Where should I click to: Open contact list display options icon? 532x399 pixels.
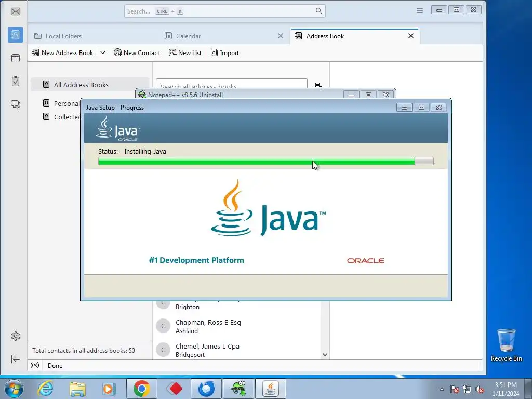318,85
